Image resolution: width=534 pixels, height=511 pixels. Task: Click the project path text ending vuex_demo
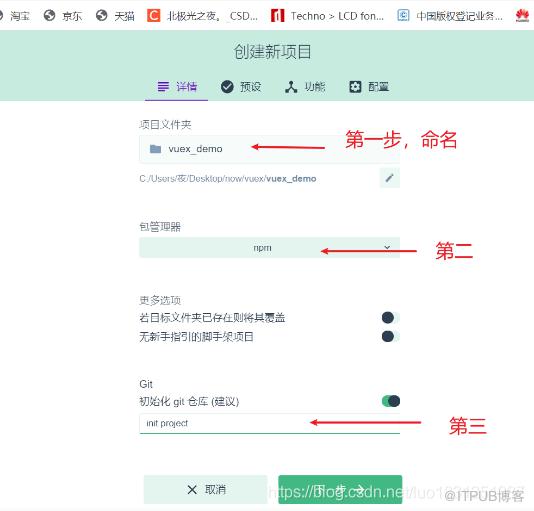click(227, 179)
